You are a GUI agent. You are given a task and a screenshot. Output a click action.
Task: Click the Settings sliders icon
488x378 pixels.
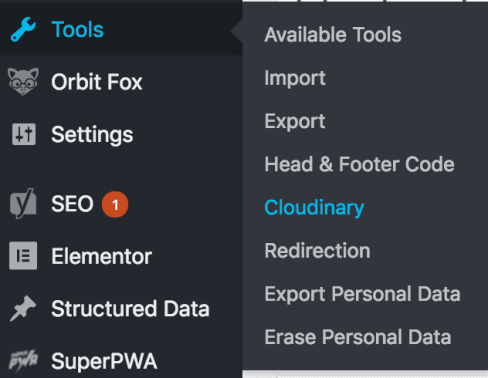click(x=24, y=134)
